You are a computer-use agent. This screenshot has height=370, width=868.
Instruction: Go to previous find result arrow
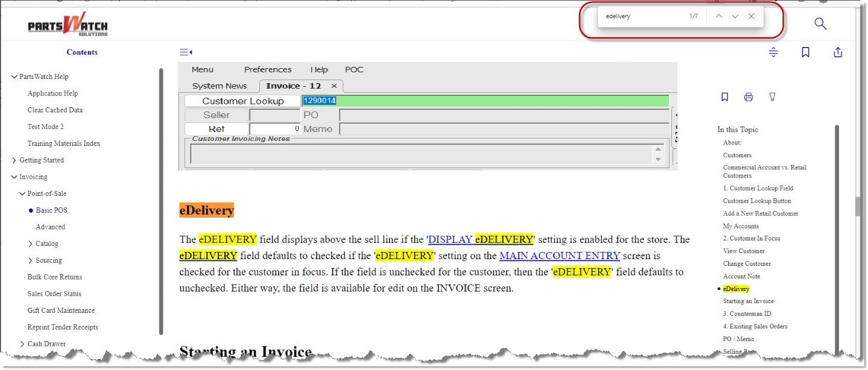tap(718, 16)
